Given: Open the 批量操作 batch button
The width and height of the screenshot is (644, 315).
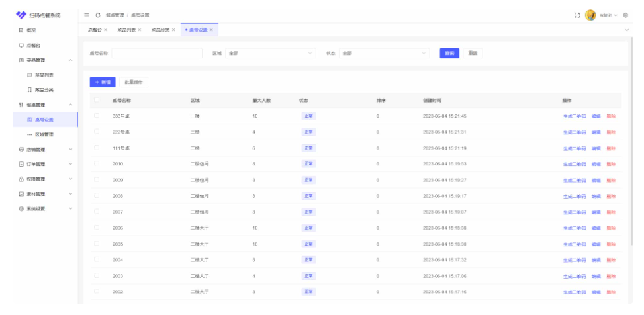Looking at the screenshot, I should pos(134,82).
